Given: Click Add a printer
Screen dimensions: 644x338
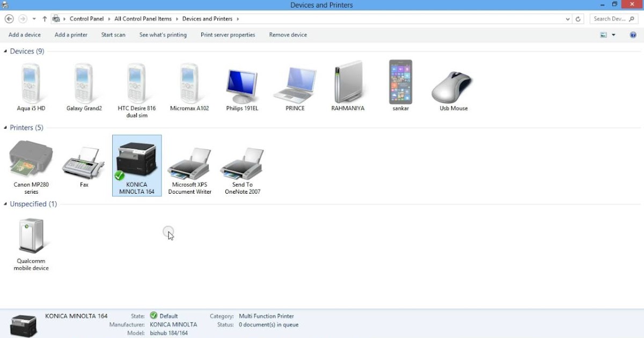Looking at the screenshot, I should coord(71,35).
